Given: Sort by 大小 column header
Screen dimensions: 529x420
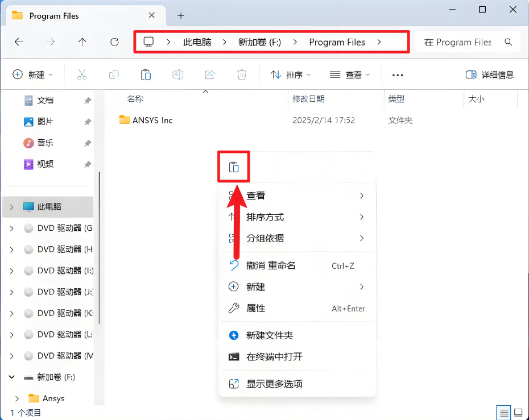Looking at the screenshot, I should (x=476, y=99).
